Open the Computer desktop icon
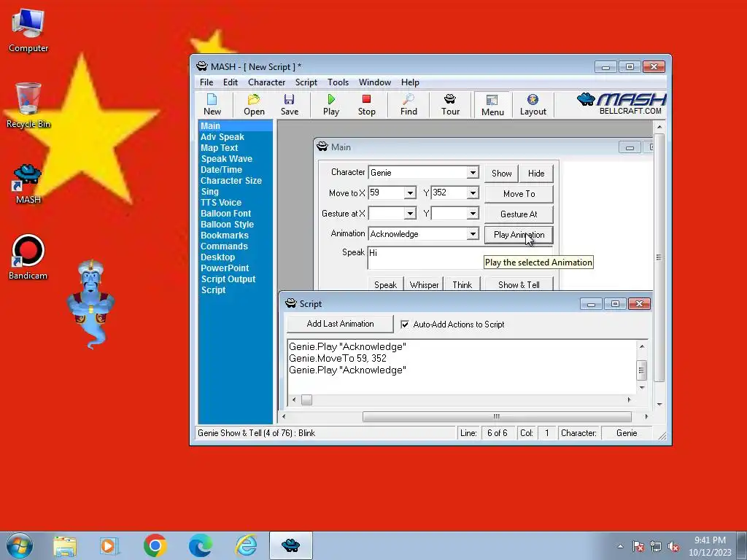 click(28, 31)
